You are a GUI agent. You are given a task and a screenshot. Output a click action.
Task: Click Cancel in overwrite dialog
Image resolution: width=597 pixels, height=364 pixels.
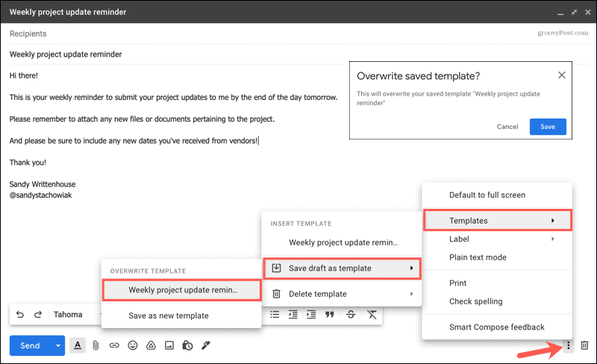507,127
